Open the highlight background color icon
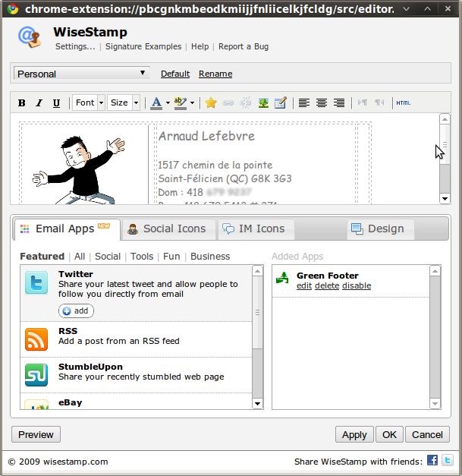 point(181,103)
